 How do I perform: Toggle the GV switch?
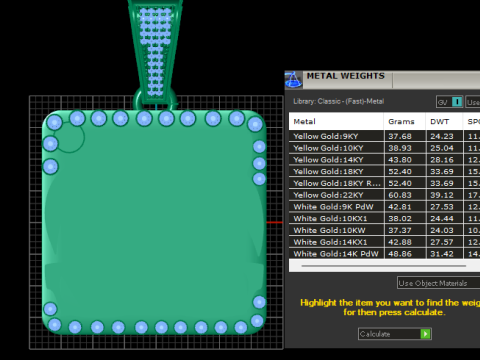(450, 102)
